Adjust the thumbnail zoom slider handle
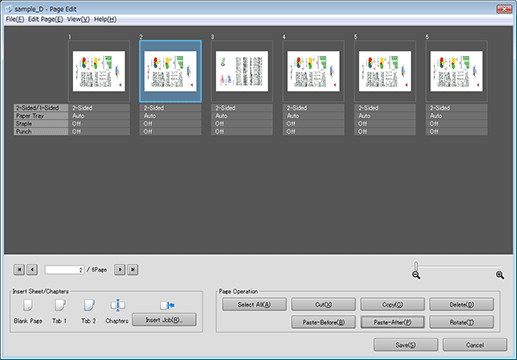517x360 pixels. [x=416, y=266]
